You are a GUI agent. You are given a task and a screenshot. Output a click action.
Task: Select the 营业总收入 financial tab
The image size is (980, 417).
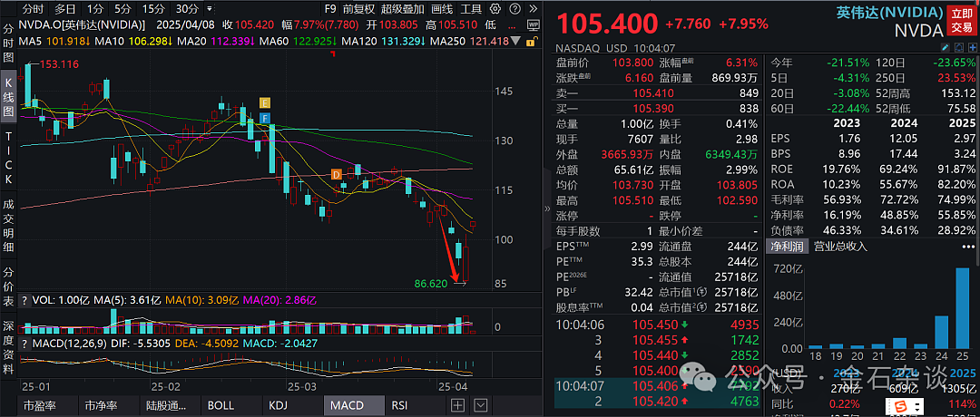pyautogui.click(x=840, y=246)
